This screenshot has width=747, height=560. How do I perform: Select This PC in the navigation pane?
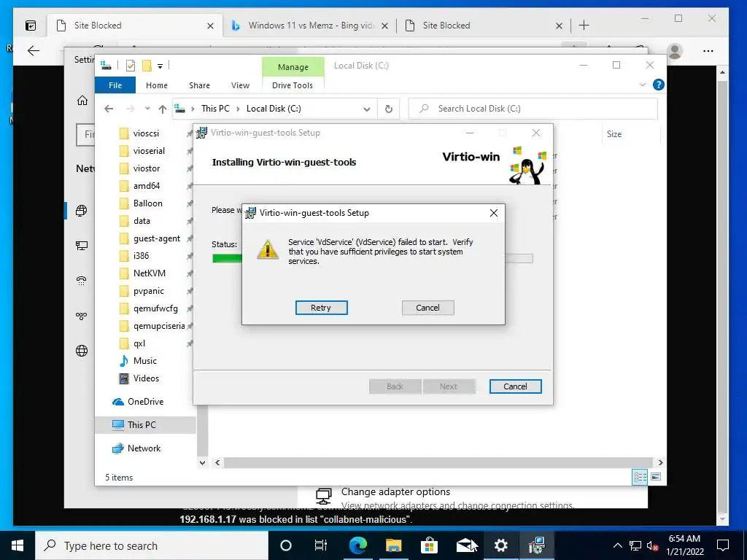click(142, 425)
